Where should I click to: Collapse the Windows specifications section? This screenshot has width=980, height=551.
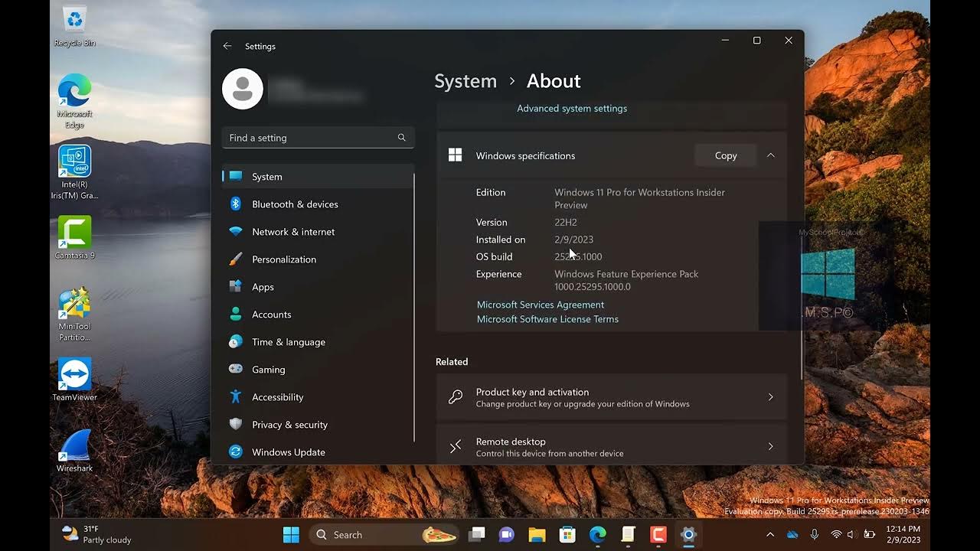771,155
